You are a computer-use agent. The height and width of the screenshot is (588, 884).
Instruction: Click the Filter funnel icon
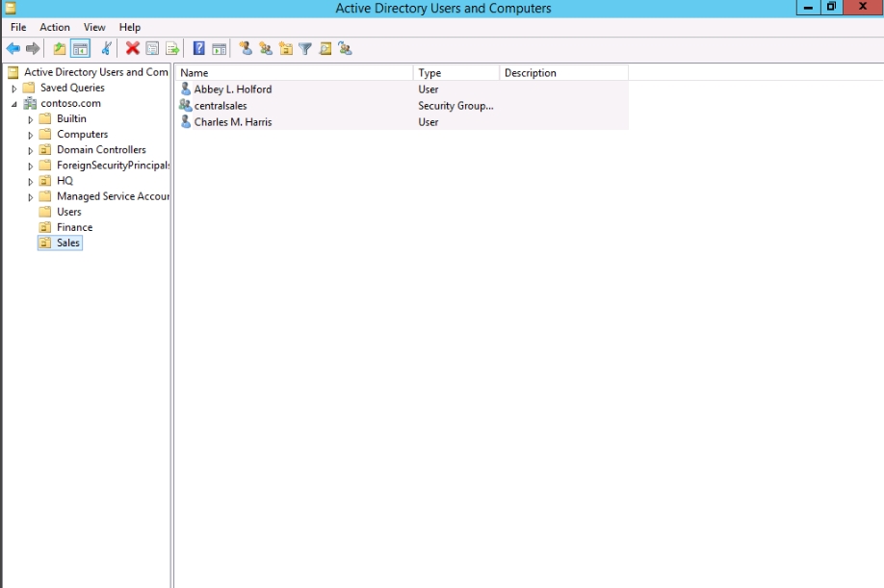(x=305, y=49)
